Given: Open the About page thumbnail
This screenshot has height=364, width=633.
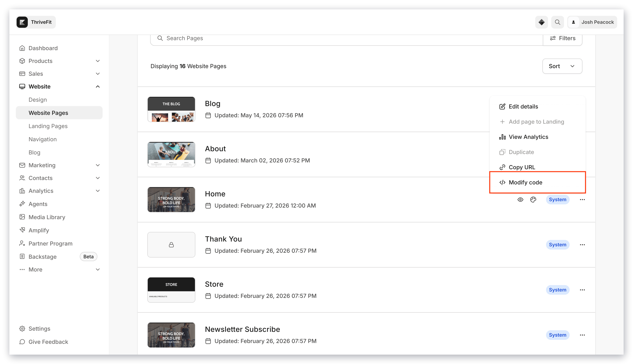Looking at the screenshot, I should tap(171, 154).
